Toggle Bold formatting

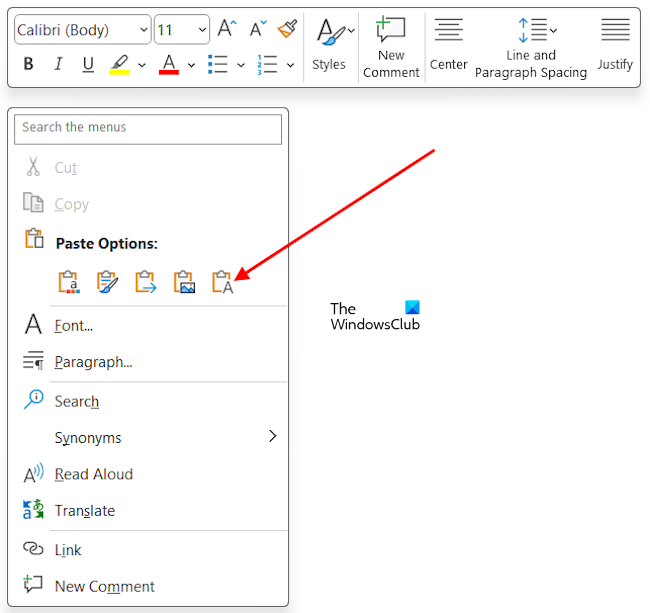(x=28, y=64)
